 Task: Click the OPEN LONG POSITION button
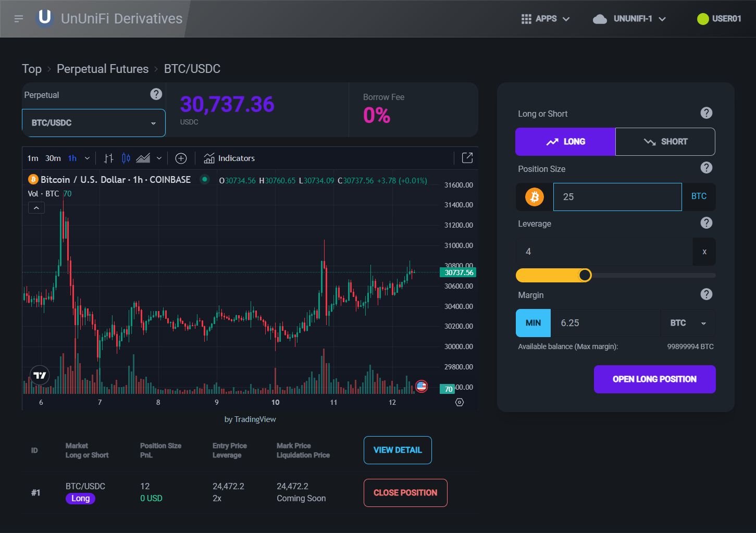coord(654,379)
